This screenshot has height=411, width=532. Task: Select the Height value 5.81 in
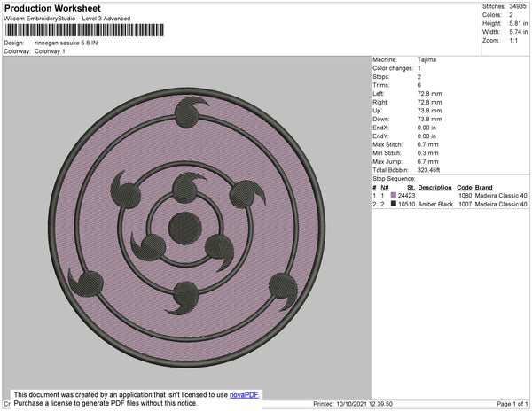pyautogui.click(x=518, y=23)
